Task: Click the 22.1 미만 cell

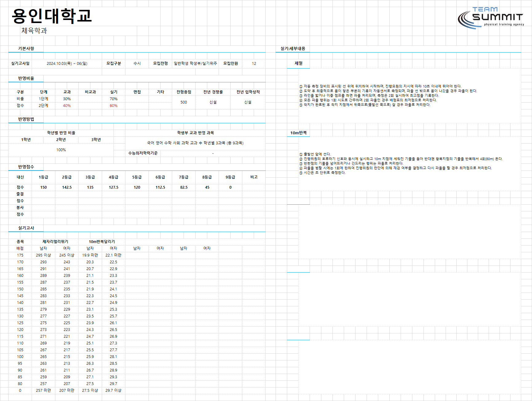Action: 114,255
